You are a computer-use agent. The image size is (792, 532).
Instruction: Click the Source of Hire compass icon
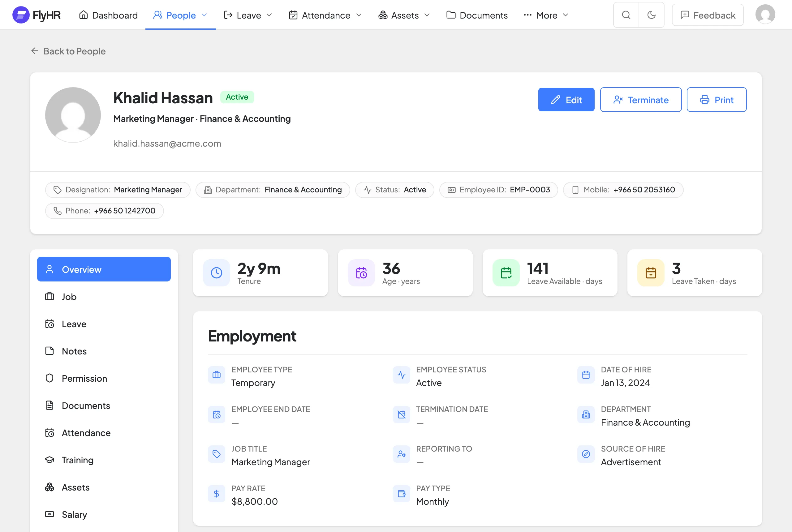click(586, 454)
